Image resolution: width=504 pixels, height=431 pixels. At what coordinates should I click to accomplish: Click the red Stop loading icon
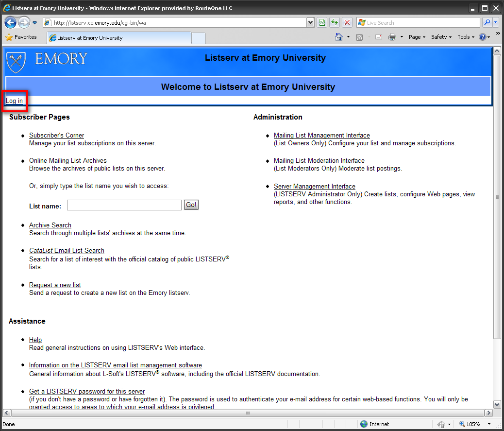tap(347, 22)
